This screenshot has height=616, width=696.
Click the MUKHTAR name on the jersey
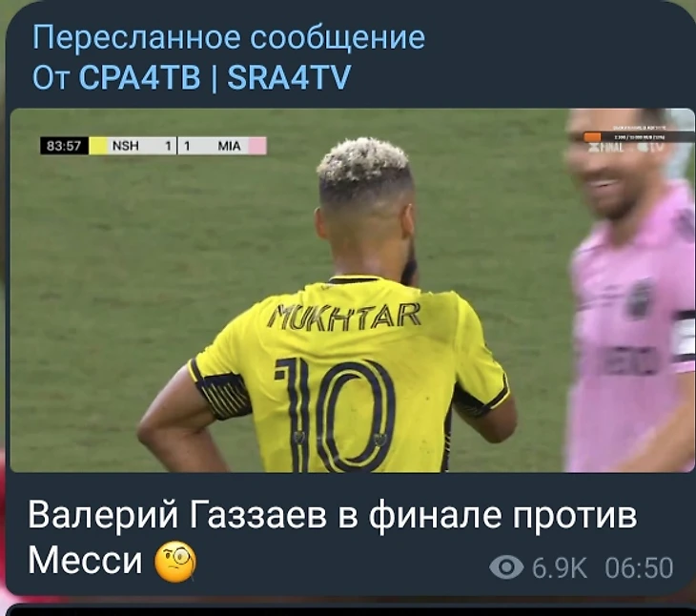pos(343,316)
